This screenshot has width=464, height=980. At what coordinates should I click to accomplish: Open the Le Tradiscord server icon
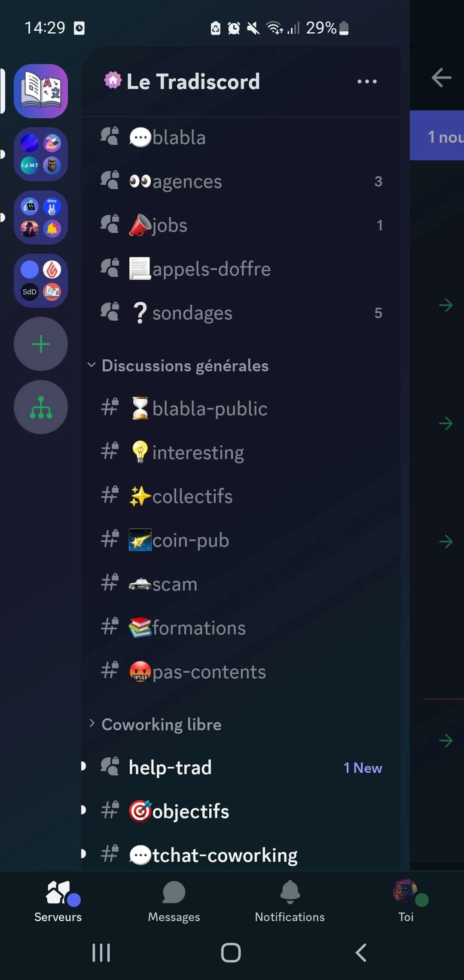click(41, 91)
